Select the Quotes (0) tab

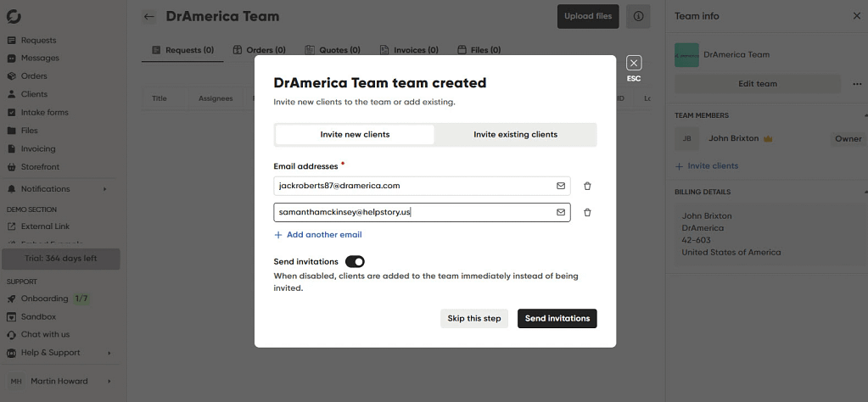[x=332, y=50]
